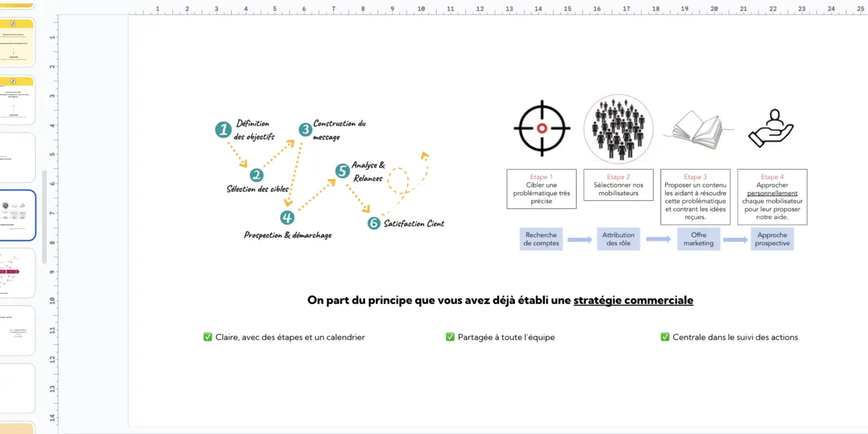Select the crowd of people icon
Image resolution: width=868 pixels, height=434 pixels.
(x=618, y=128)
